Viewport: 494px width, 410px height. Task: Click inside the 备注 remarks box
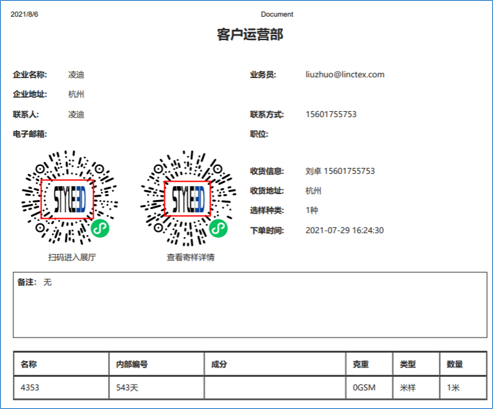(250, 305)
